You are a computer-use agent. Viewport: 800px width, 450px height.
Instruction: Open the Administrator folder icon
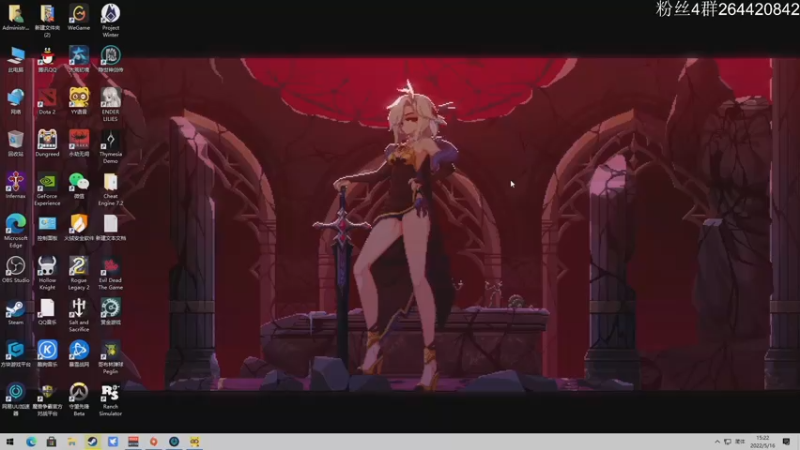(15, 14)
